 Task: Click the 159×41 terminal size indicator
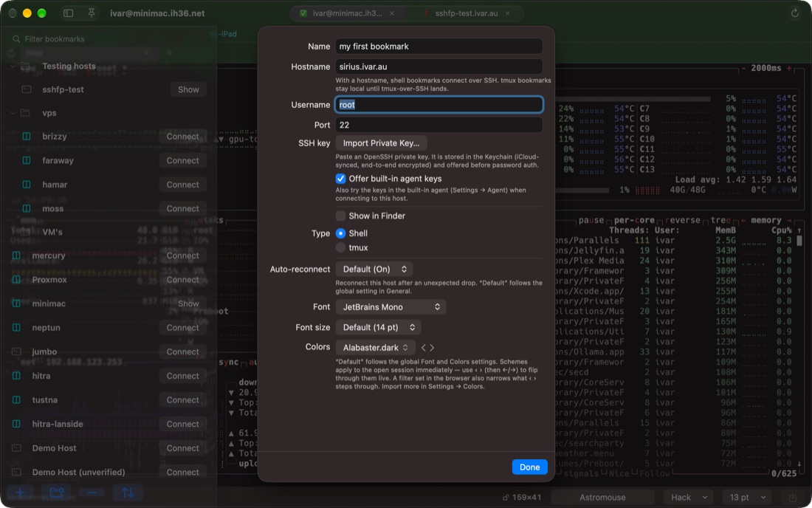pos(522,497)
